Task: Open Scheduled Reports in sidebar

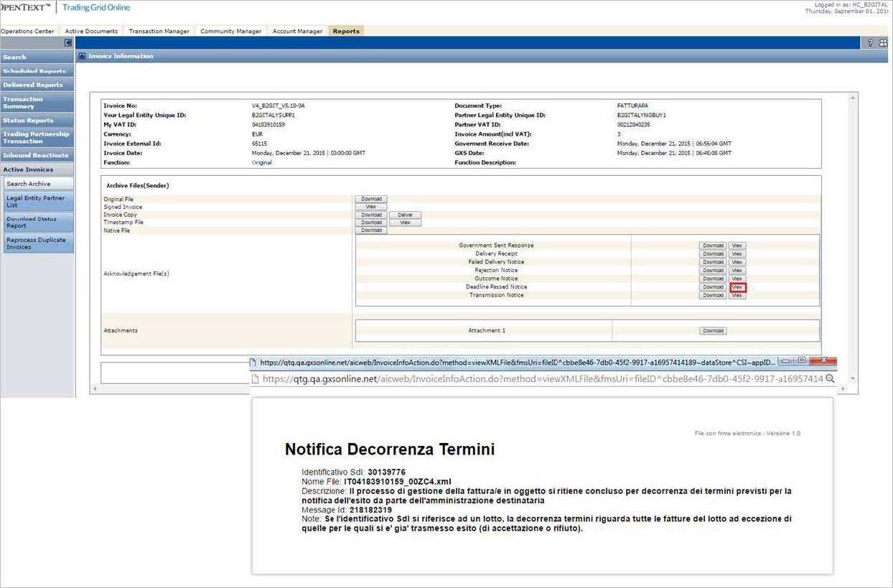Action: point(37,71)
